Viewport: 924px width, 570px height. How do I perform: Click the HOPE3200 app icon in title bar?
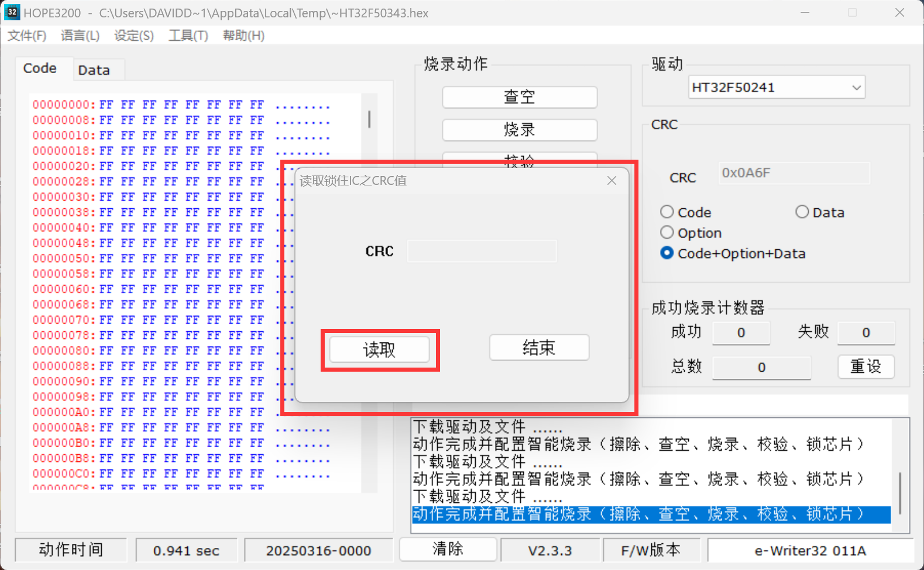tap(12, 12)
